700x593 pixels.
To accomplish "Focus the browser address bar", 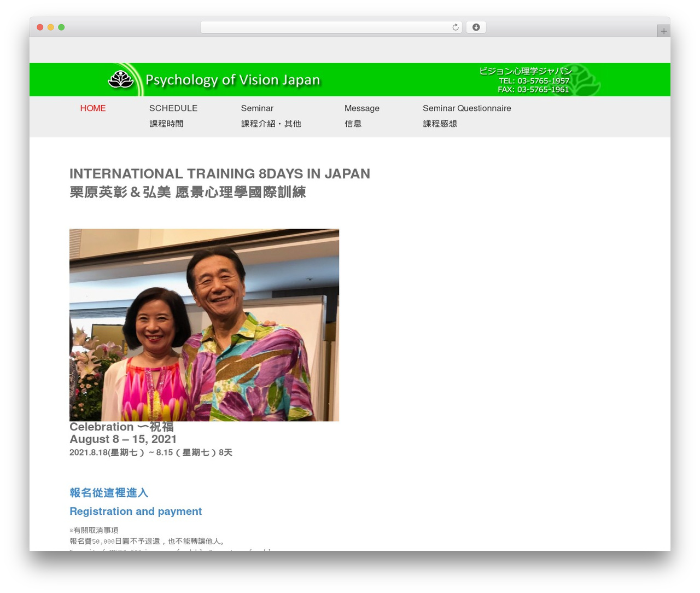I will (x=331, y=27).
